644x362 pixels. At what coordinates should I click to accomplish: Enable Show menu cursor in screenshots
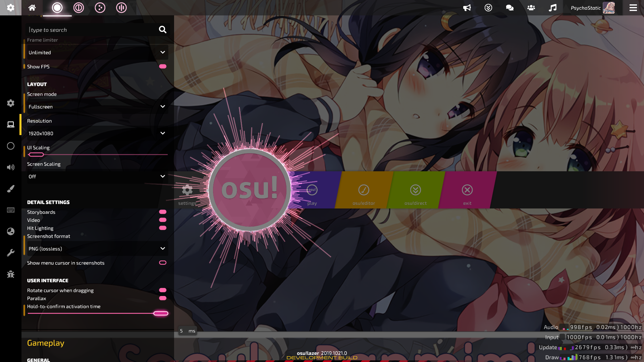163,263
